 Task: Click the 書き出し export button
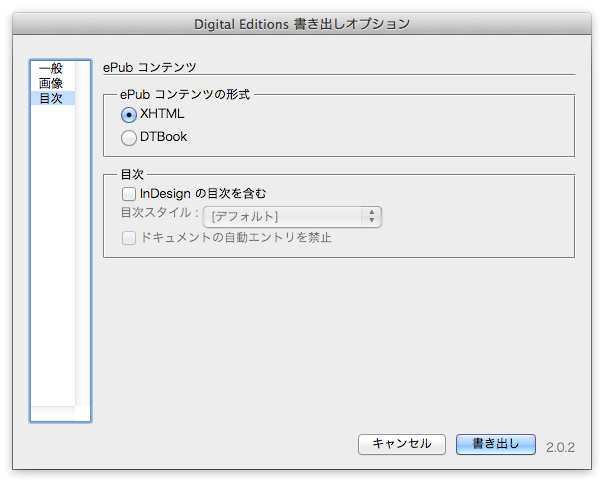pyautogui.click(x=496, y=444)
